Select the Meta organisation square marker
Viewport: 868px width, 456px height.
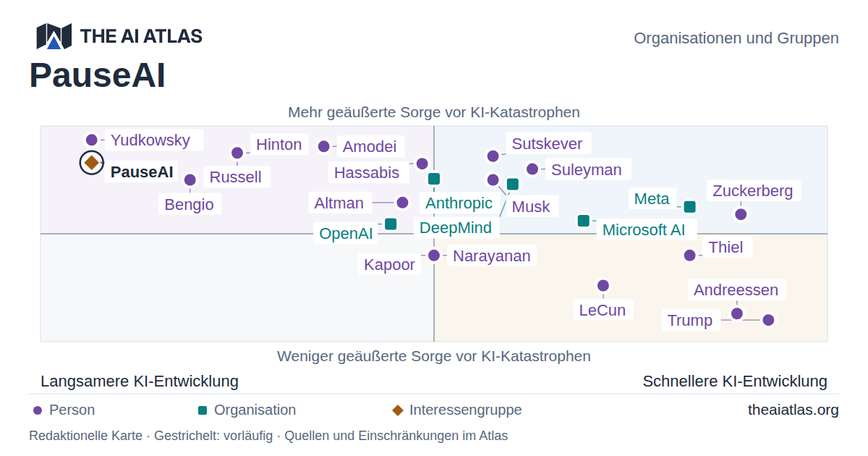tap(690, 207)
